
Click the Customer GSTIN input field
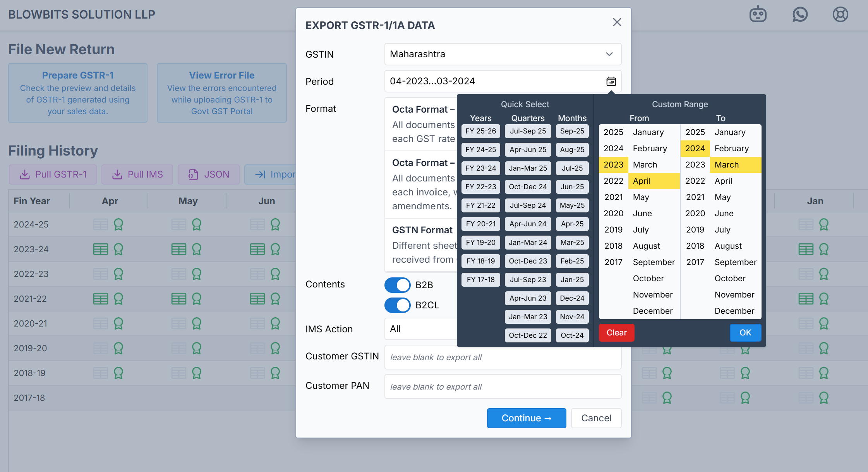503,357
